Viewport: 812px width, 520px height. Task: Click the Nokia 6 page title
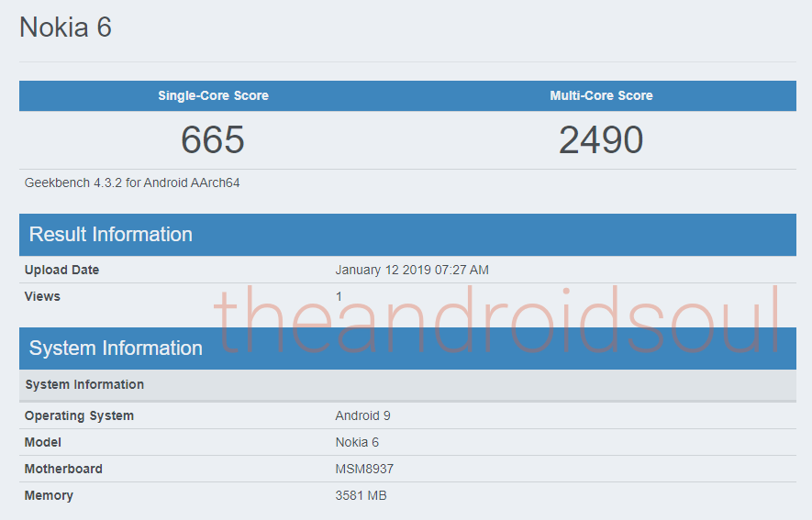tap(66, 27)
